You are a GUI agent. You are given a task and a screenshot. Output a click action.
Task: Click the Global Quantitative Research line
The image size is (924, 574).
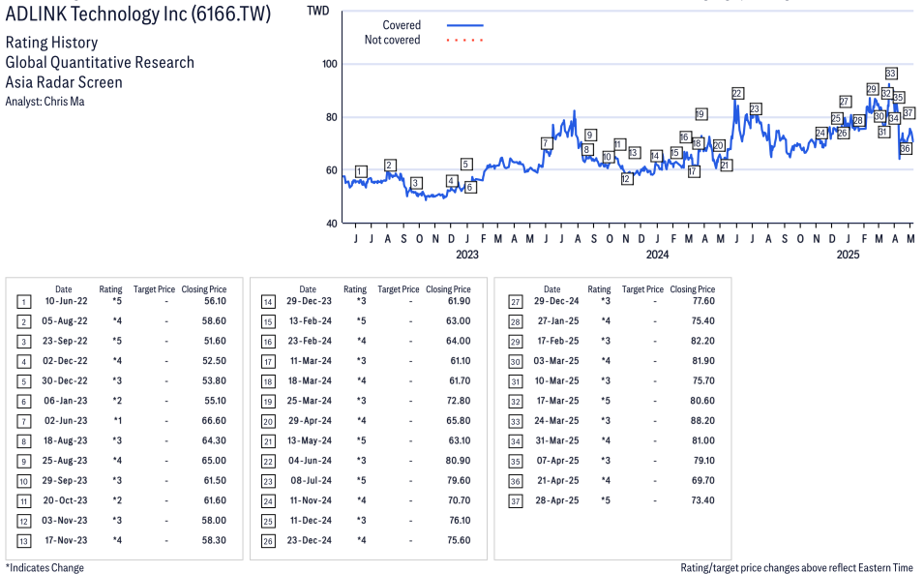click(x=100, y=63)
